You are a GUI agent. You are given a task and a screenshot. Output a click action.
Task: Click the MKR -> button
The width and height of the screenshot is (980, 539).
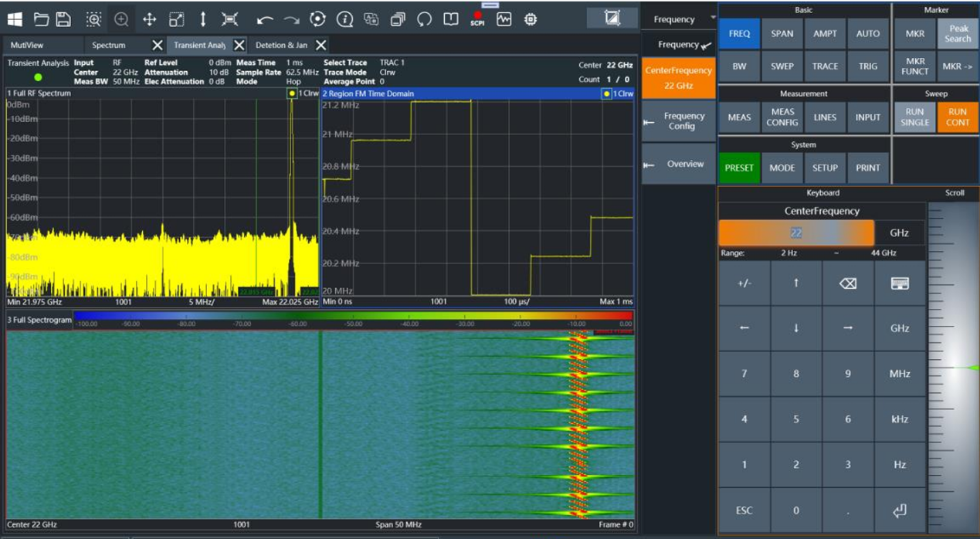point(958,66)
